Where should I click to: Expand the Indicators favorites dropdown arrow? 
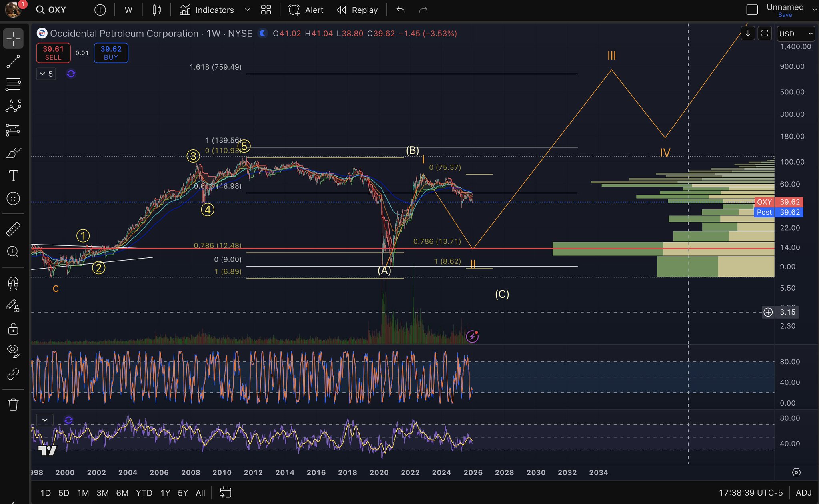click(247, 10)
